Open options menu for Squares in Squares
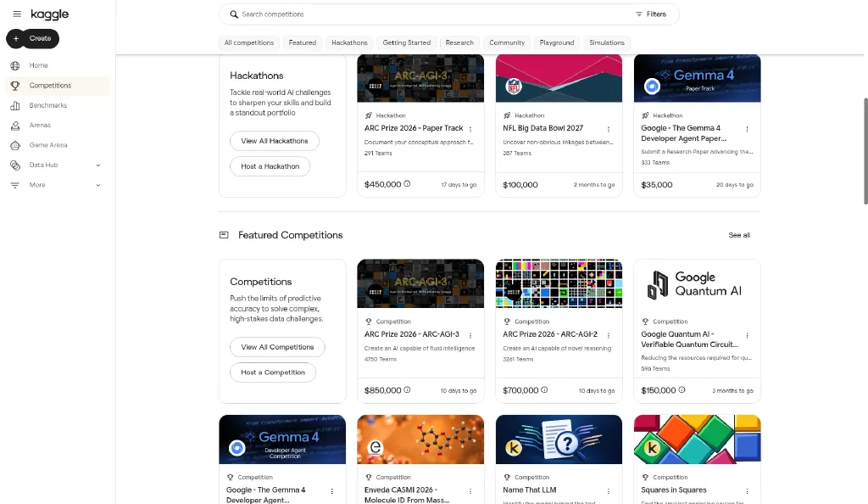The width and height of the screenshot is (868, 504). (747, 490)
